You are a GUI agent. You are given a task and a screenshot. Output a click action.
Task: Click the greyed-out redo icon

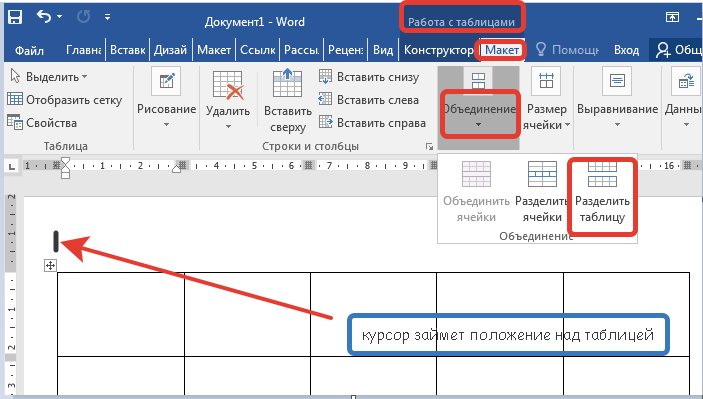83,17
